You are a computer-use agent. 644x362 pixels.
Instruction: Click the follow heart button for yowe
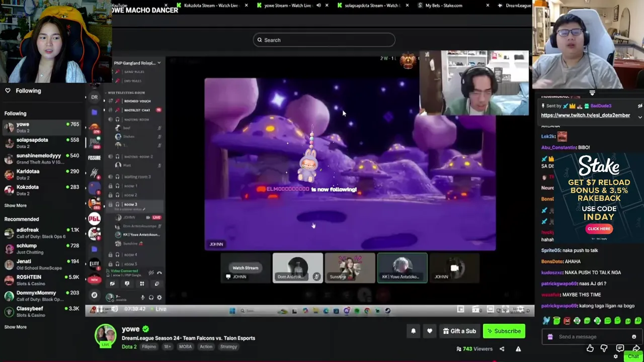pos(430,331)
